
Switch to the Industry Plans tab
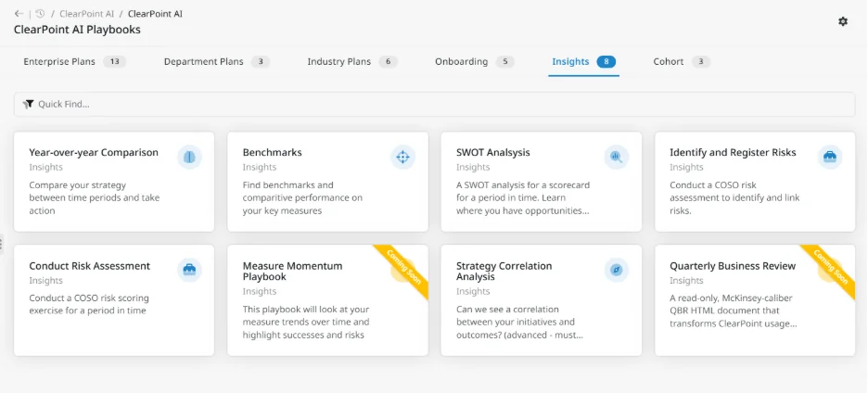pyautogui.click(x=352, y=61)
